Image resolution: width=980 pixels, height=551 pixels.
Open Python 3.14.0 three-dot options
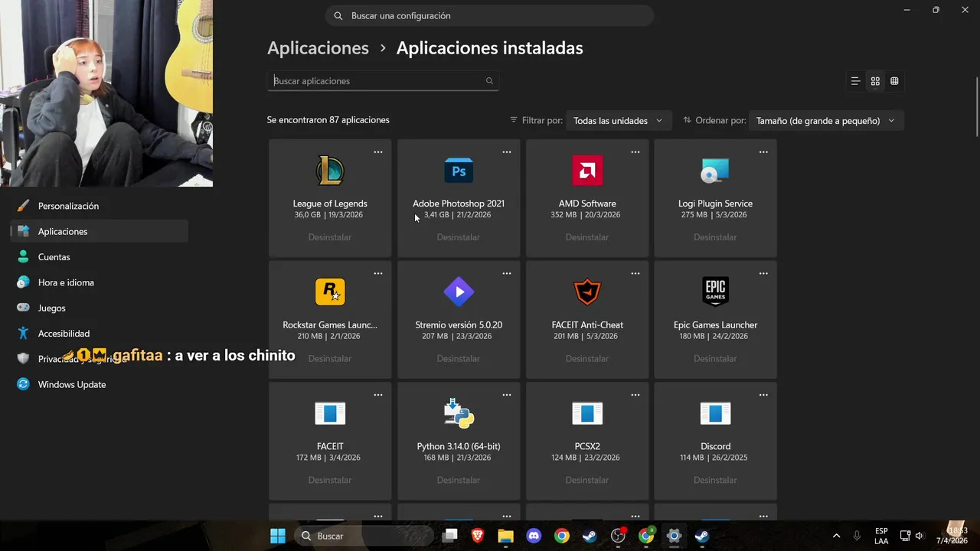pyautogui.click(x=507, y=395)
